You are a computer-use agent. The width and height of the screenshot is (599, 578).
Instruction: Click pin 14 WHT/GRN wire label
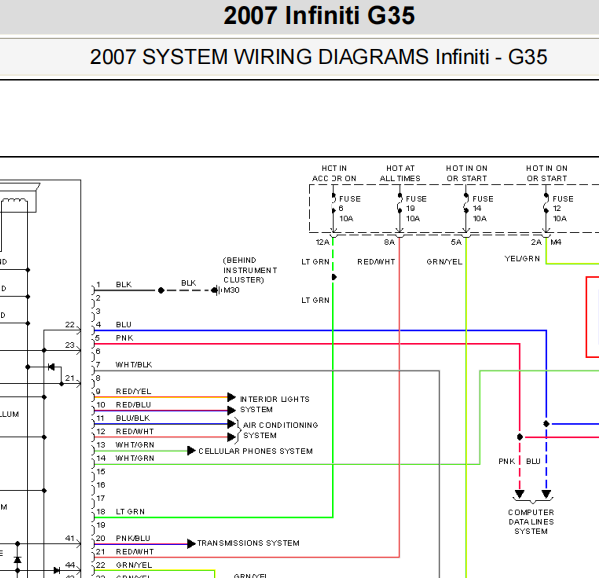tap(135, 458)
